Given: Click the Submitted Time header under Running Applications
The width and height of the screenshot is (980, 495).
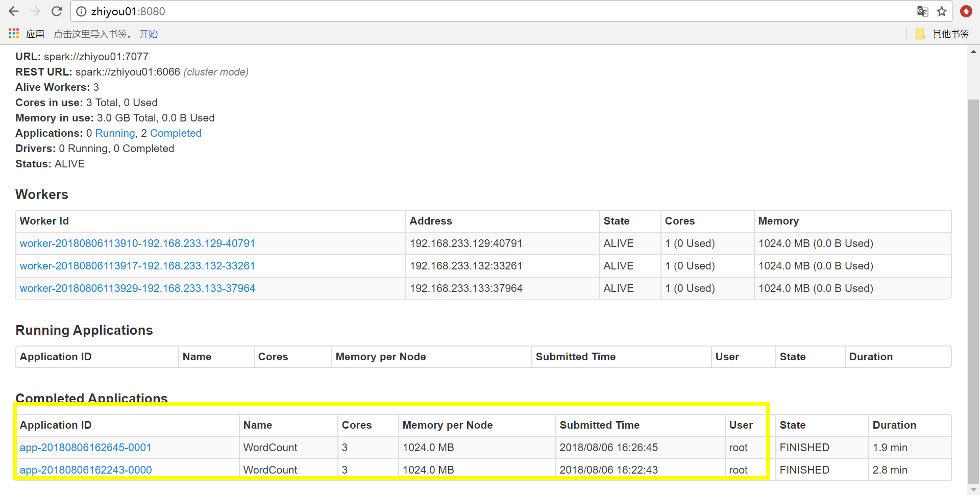Looking at the screenshot, I should [621, 357].
